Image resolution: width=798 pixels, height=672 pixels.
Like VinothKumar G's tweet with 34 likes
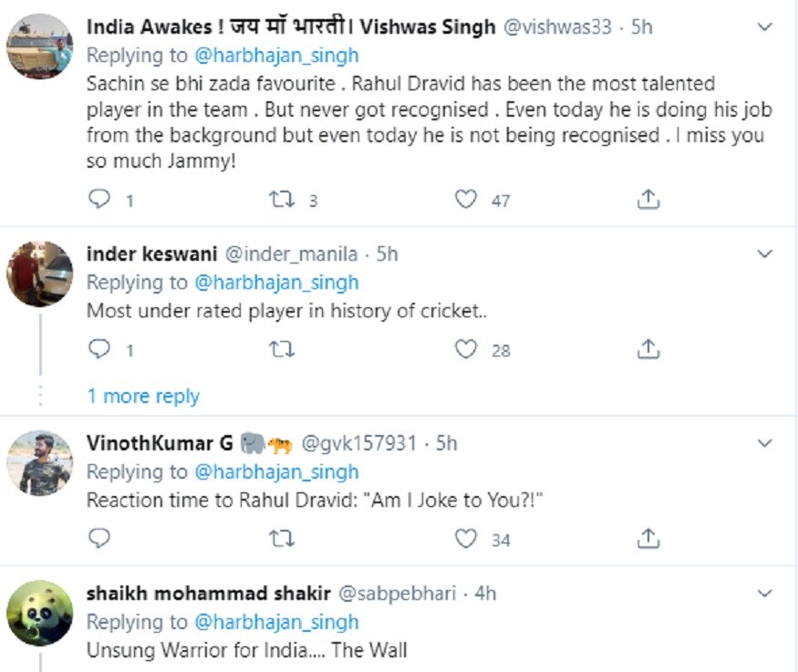466,538
